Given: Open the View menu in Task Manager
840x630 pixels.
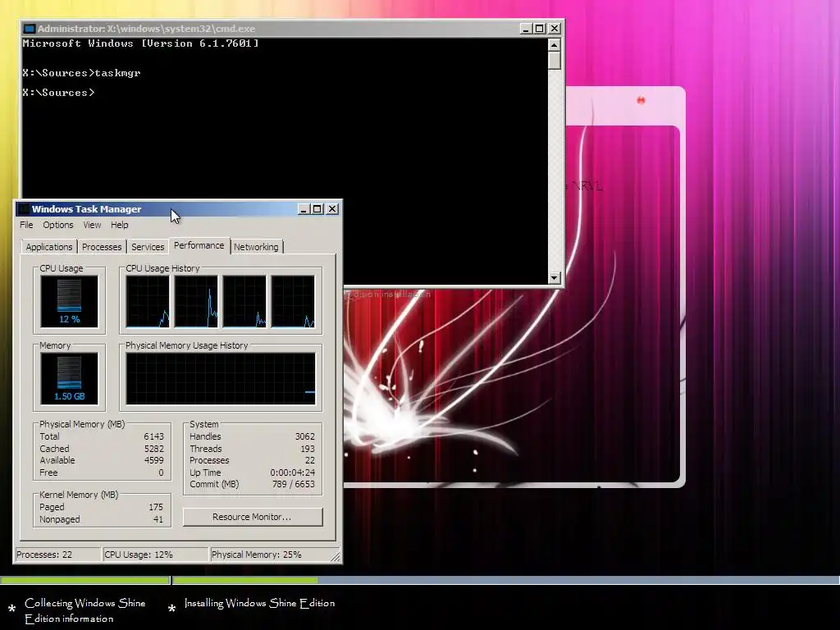Looking at the screenshot, I should point(92,225).
